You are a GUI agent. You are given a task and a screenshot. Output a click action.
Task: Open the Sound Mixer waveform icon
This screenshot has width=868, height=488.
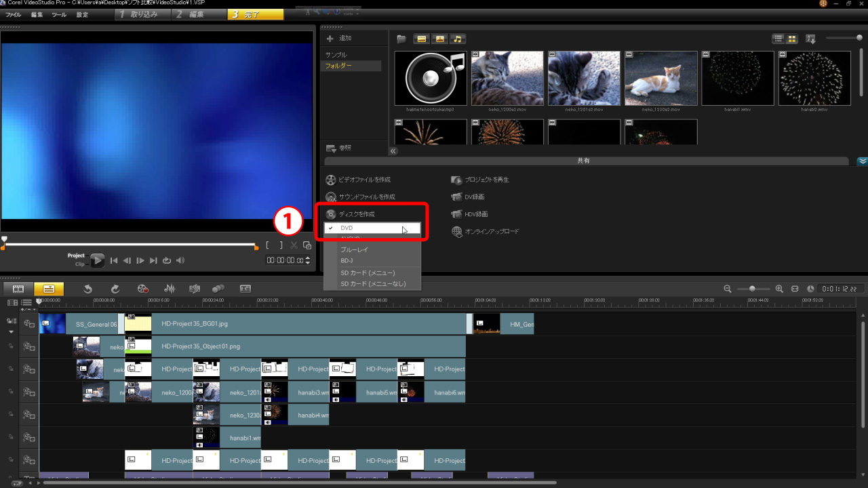click(x=170, y=289)
